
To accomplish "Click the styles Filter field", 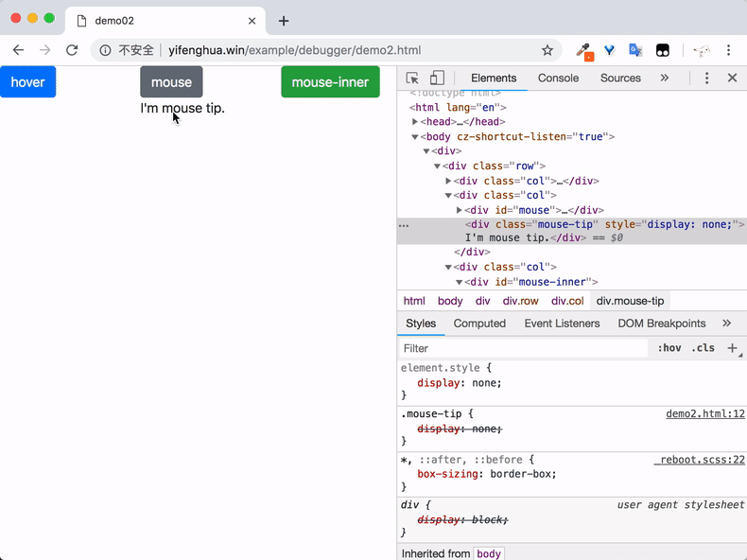I will tap(523, 348).
